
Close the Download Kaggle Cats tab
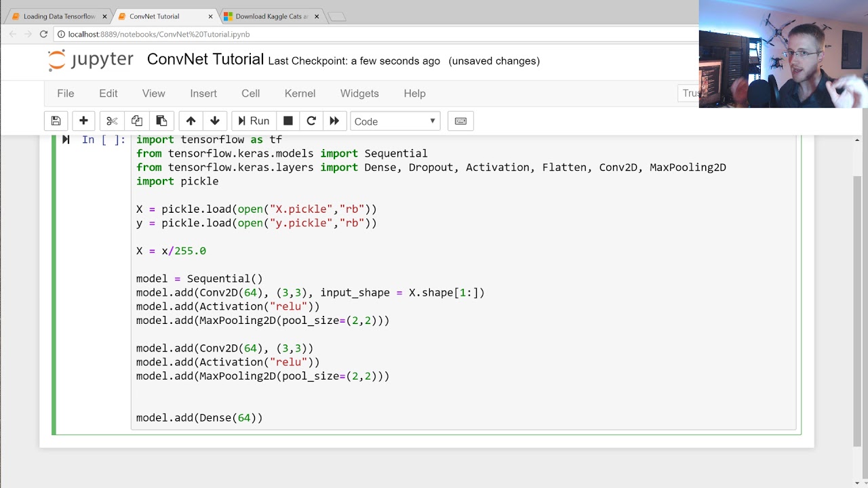coord(317,16)
